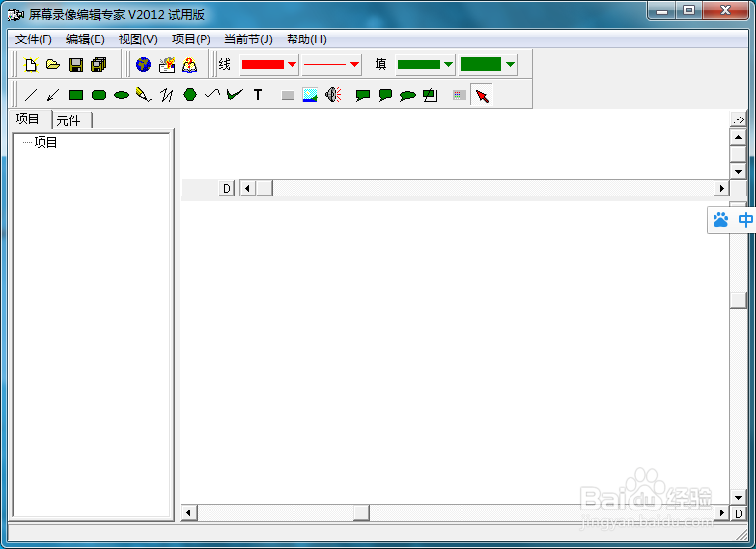Click the -> button at top right
The height and width of the screenshot is (549, 756).
pyautogui.click(x=738, y=119)
